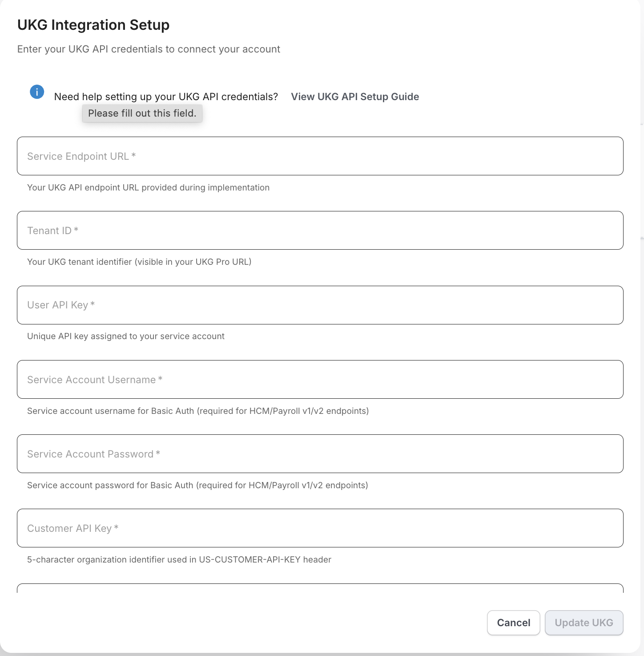Click the service account username Basic Auth hint
This screenshot has width=644, height=656.
(x=198, y=411)
